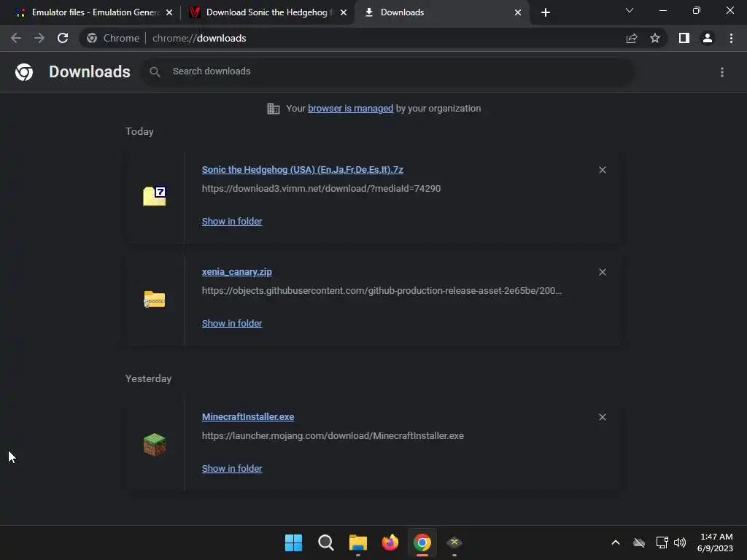Bookmark this tab with the star icon
Screen dimensions: 747x560
[655, 38]
